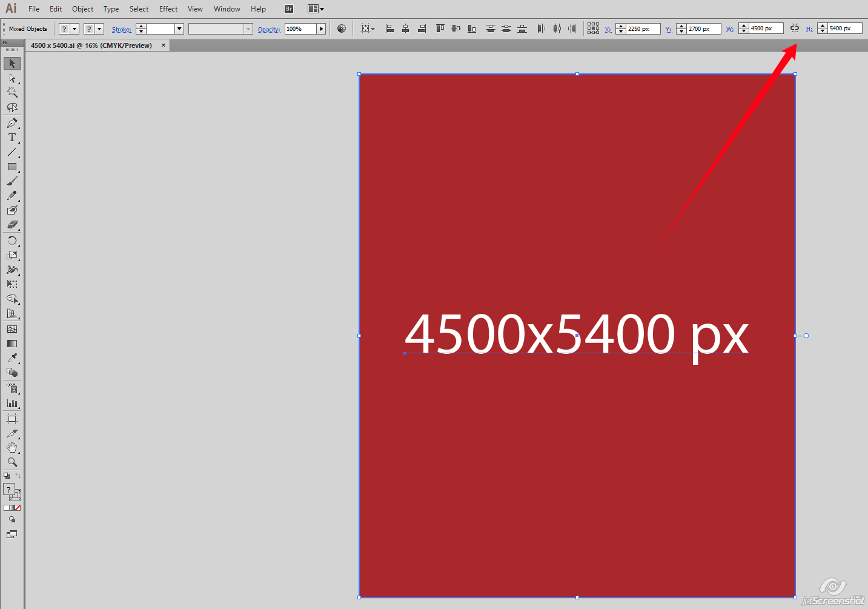Image resolution: width=868 pixels, height=609 pixels.
Task: Toggle Constrain Width and Height Proportions link
Action: pyautogui.click(x=795, y=28)
